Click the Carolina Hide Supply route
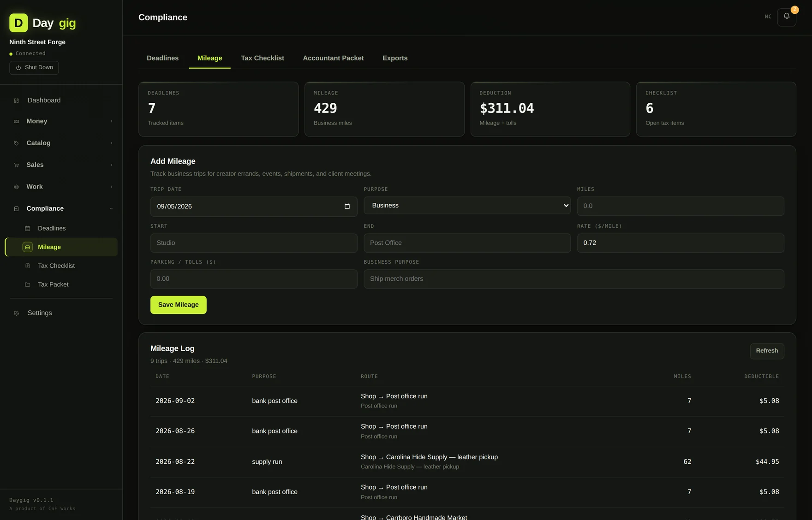 (429, 457)
